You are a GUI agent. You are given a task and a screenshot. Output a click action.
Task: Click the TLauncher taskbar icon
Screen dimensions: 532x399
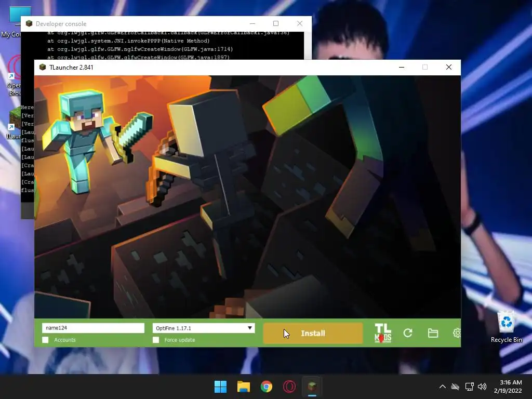click(x=312, y=387)
